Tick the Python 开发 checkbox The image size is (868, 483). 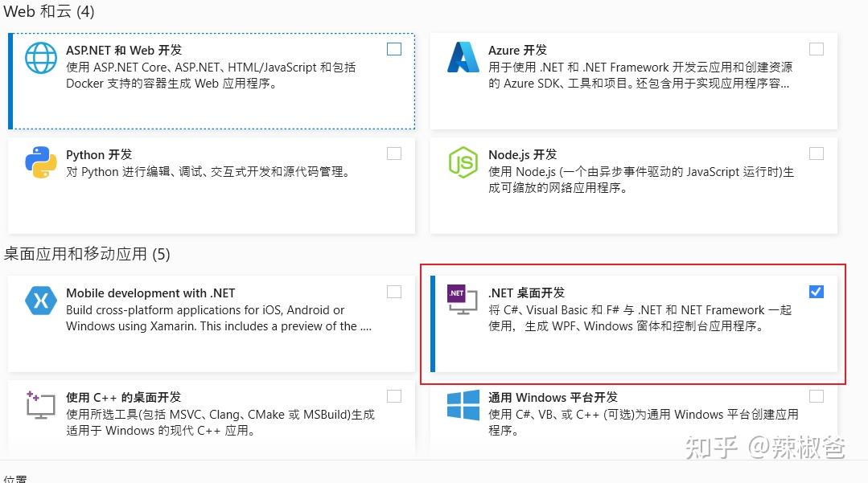click(394, 153)
